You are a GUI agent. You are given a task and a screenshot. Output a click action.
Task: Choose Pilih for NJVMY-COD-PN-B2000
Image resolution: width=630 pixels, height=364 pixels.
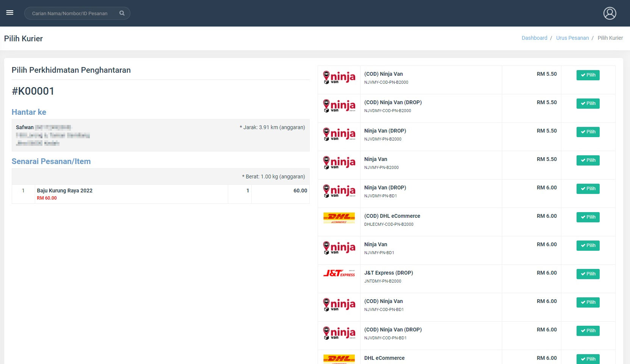click(x=588, y=75)
